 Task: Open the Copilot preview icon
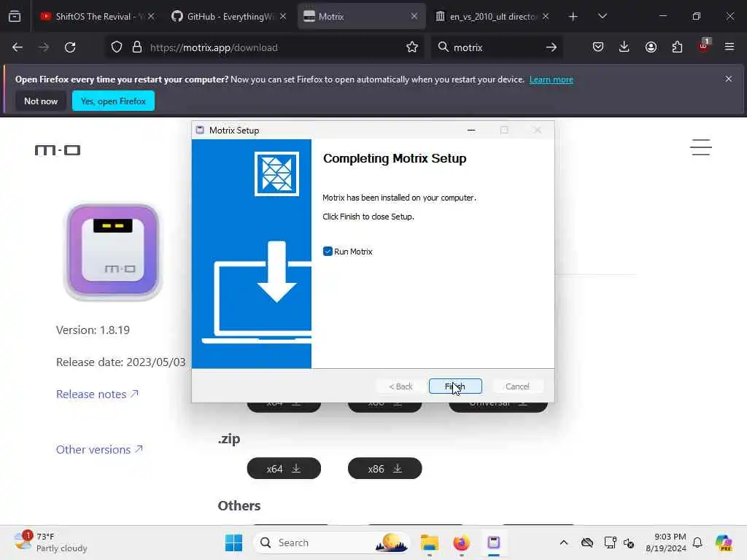pos(724,542)
